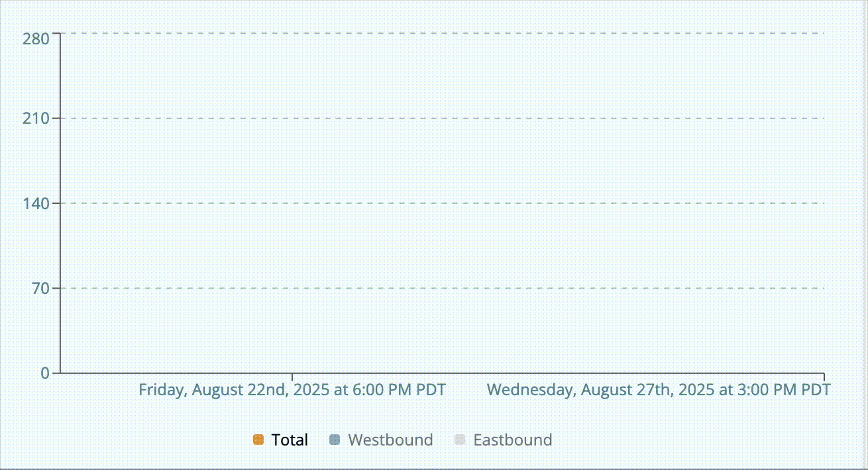868x470 pixels.
Task: Click the horizontal x-axis baseline
Action: coord(443,373)
